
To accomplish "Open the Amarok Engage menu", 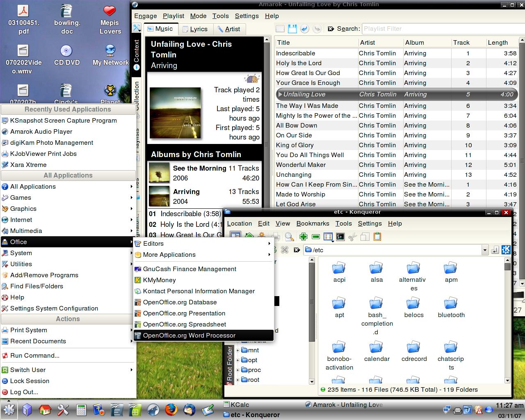I will (x=146, y=16).
